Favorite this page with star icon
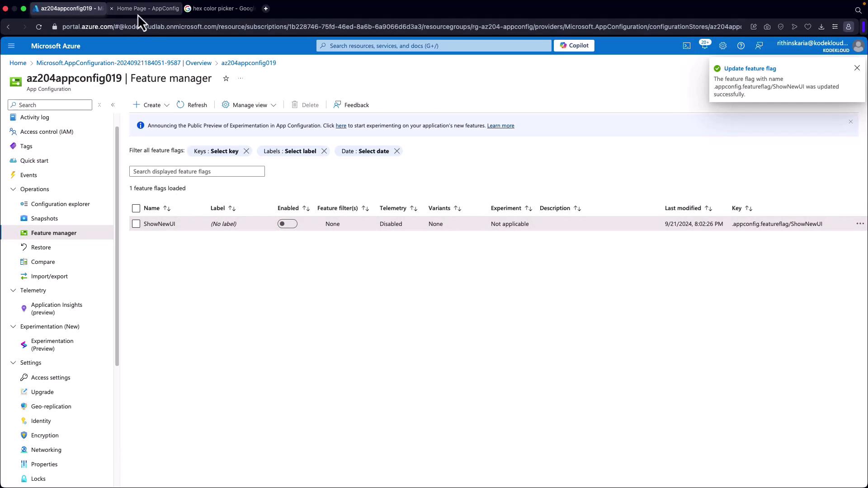868x488 pixels. point(226,79)
